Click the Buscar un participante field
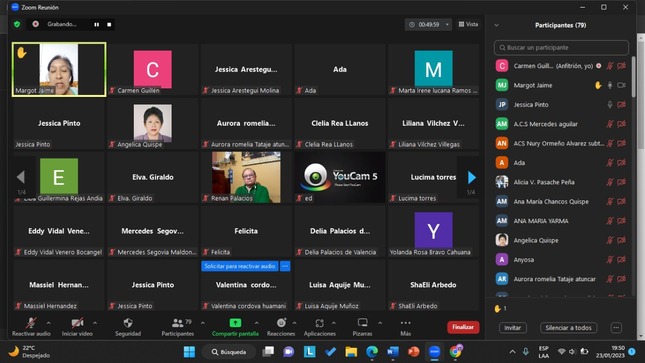This screenshot has height=363, width=645. tap(561, 48)
